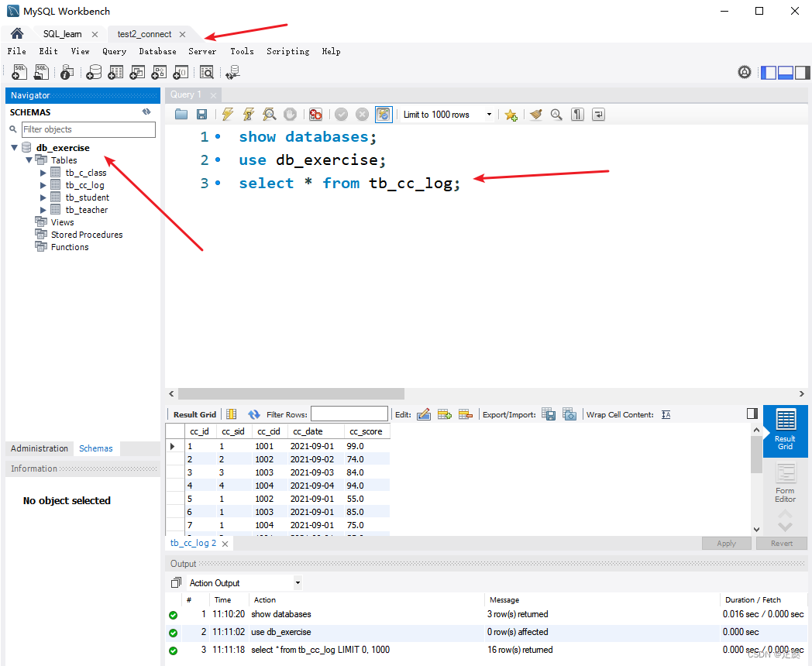Refresh schemas list icon
The height and width of the screenshot is (666, 812).
point(146,112)
